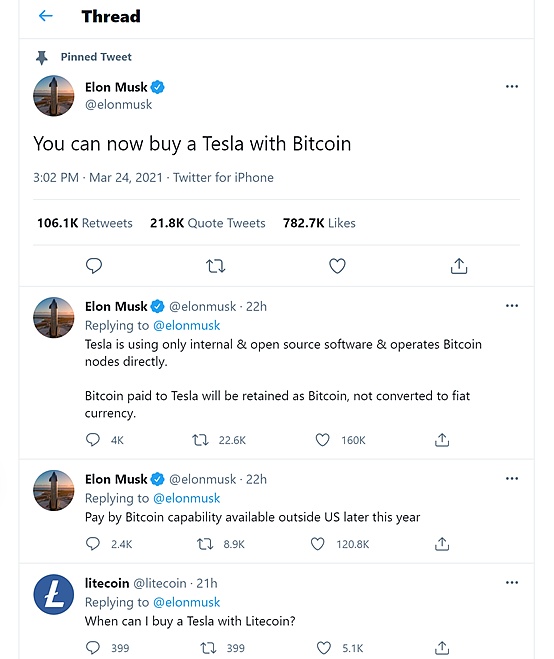554x659 pixels.
Task: Share the pinned tweet via share icon
Action: [459, 266]
